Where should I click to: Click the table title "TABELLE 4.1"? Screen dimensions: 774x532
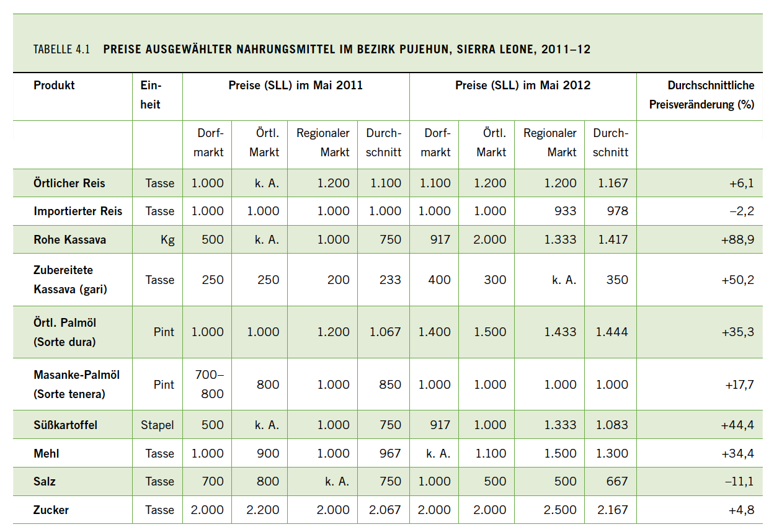click(61, 50)
